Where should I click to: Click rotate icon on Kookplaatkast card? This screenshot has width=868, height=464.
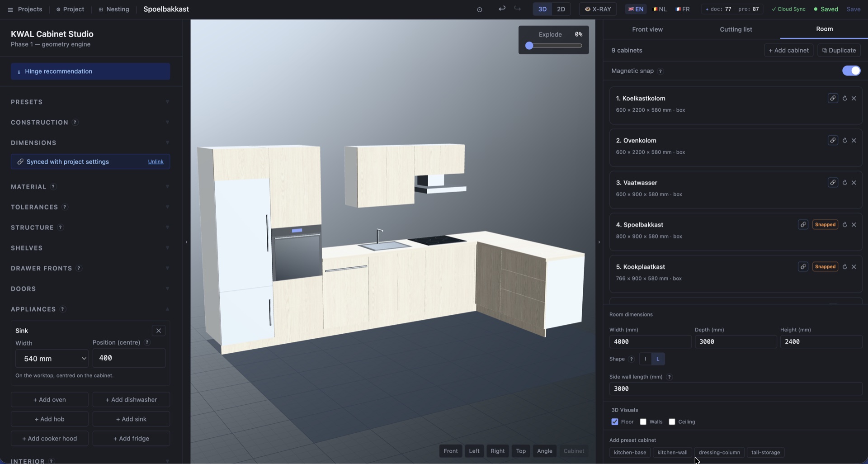click(x=844, y=267)
